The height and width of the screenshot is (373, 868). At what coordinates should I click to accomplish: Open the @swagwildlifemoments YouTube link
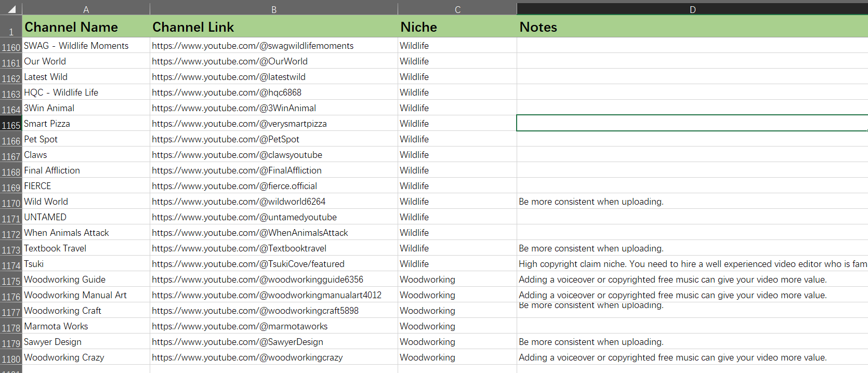tap(253, 46)
